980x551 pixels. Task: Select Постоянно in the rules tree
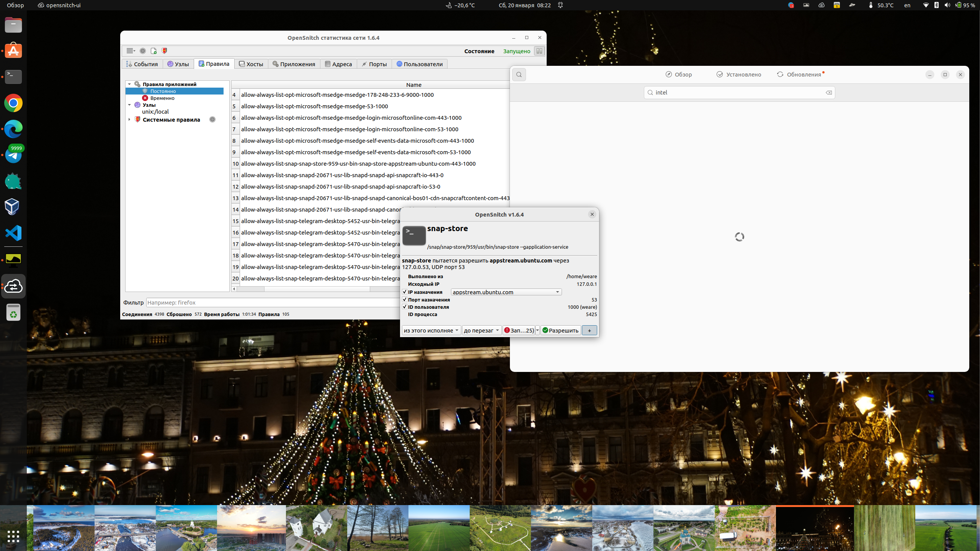click(163, 91)
